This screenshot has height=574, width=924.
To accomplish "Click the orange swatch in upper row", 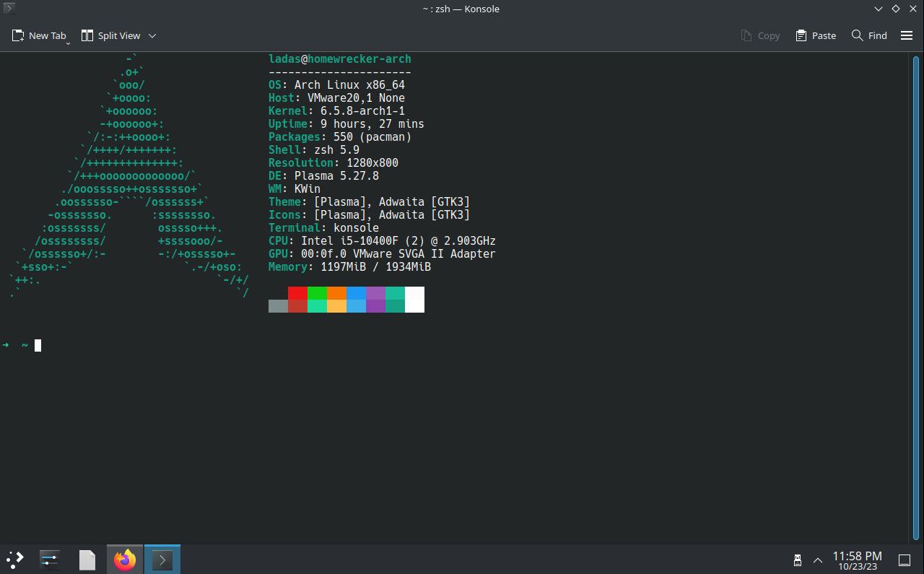I will tap(336, 293).
